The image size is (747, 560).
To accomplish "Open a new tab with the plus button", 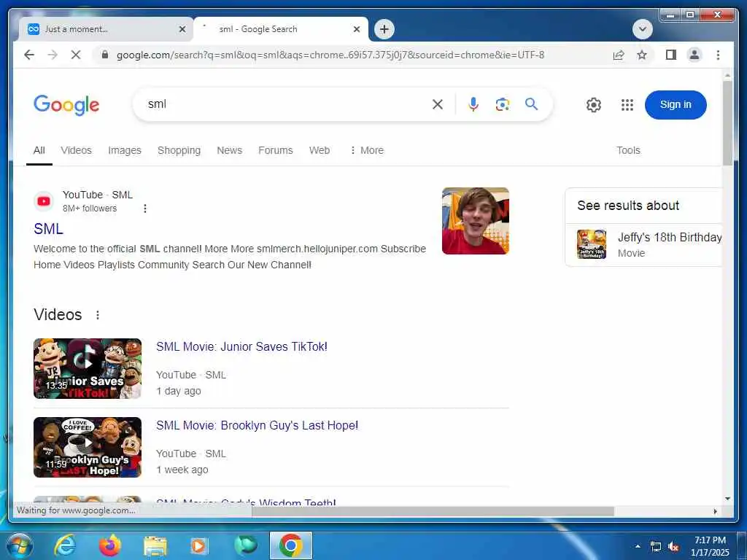I will pos(384,29).
